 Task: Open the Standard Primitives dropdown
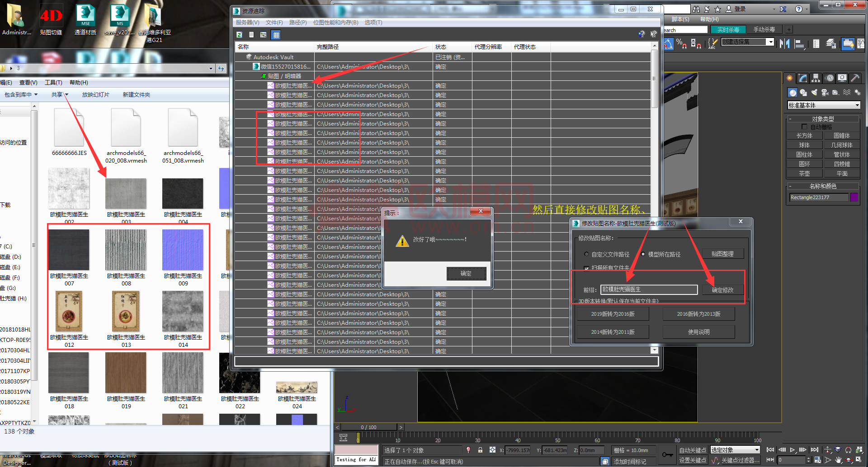[x=824, y=105]
